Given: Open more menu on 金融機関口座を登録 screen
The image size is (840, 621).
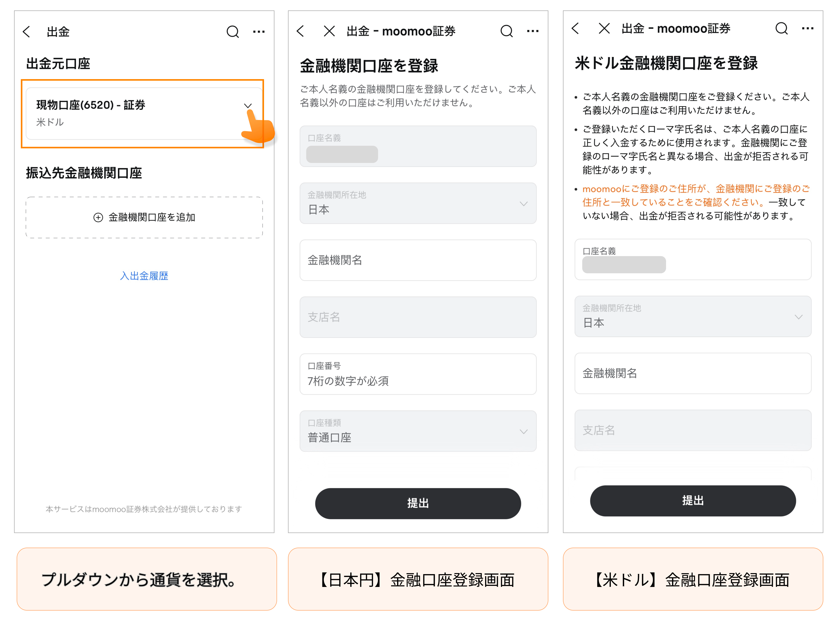Looking at the screenshot, I should (x=532, y=31).
